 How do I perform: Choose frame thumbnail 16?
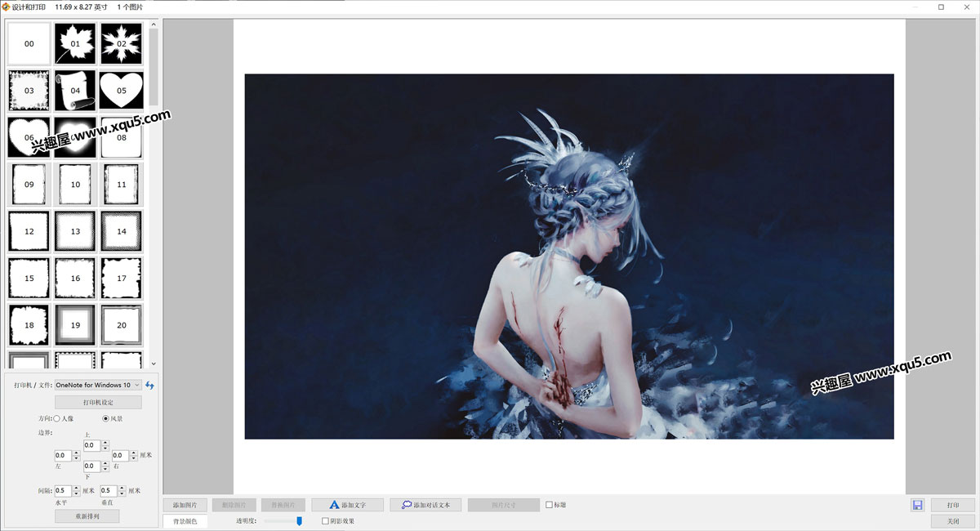(x=75, y=278)
